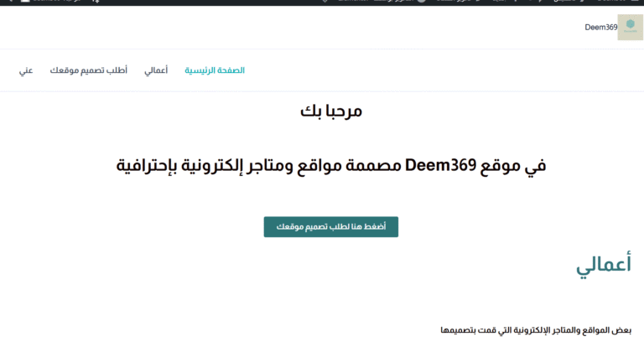Click the Deem369 site title link
This screenshot has height=357, width=644.
tap(600, 28)
